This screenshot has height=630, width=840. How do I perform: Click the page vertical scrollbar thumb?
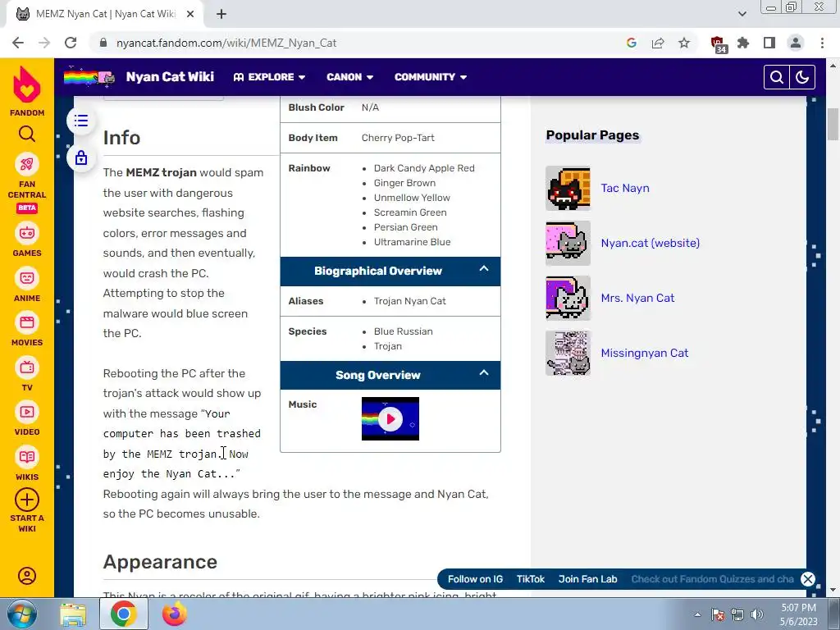[833, 124]
